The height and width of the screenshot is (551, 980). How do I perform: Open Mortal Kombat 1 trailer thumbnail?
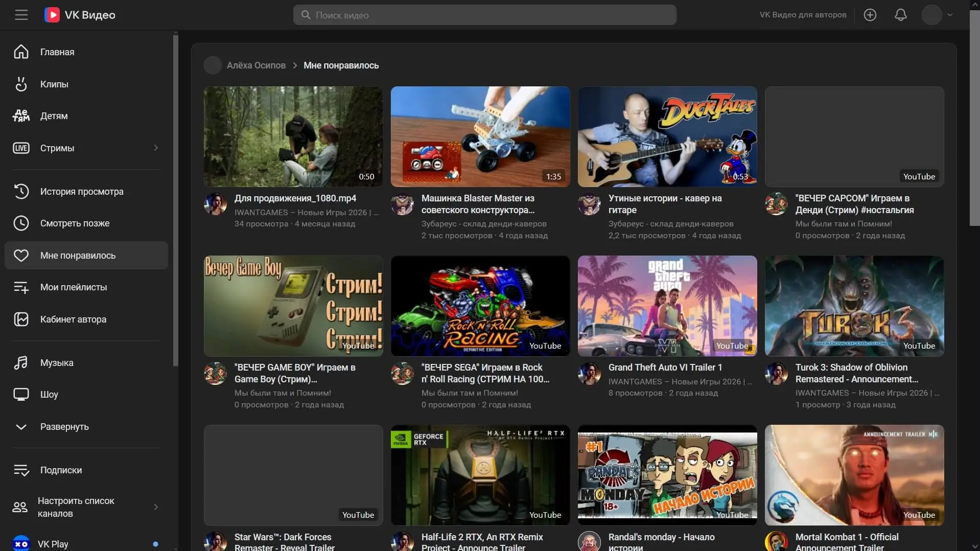tap(854, 475)
